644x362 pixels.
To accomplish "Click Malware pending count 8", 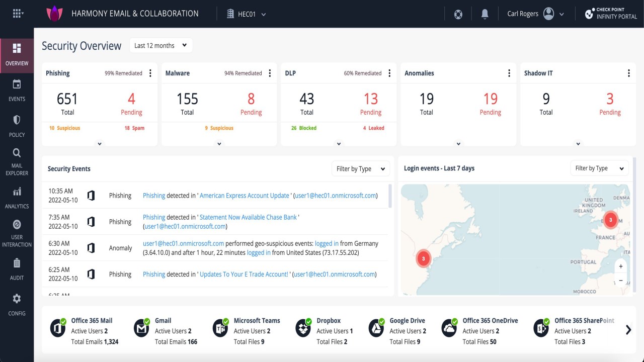I will tap(251, 99).
